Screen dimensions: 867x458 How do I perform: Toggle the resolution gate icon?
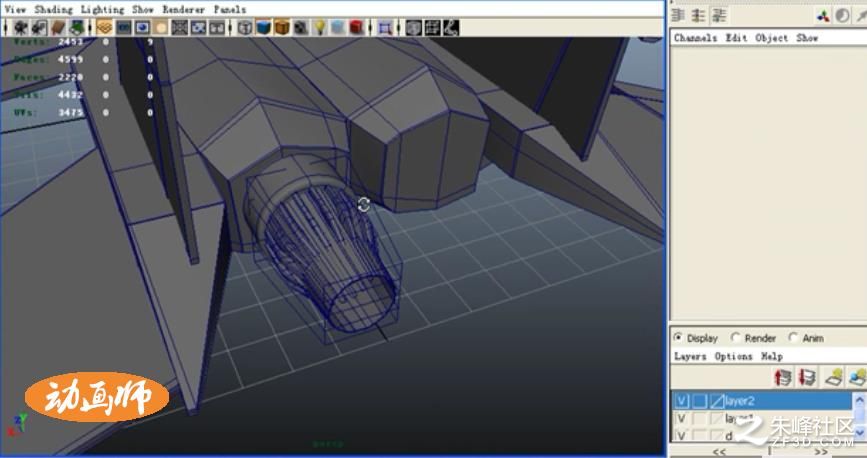(142, 27)
